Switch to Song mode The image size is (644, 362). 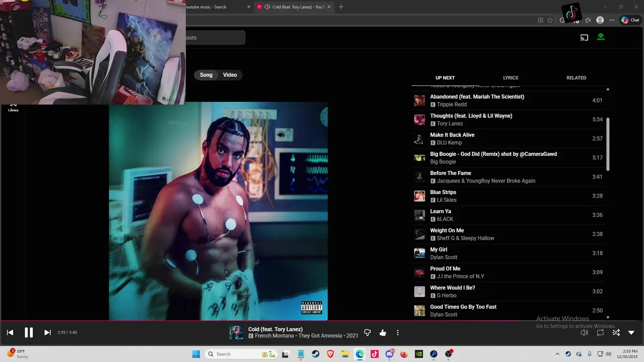point(206,75)
